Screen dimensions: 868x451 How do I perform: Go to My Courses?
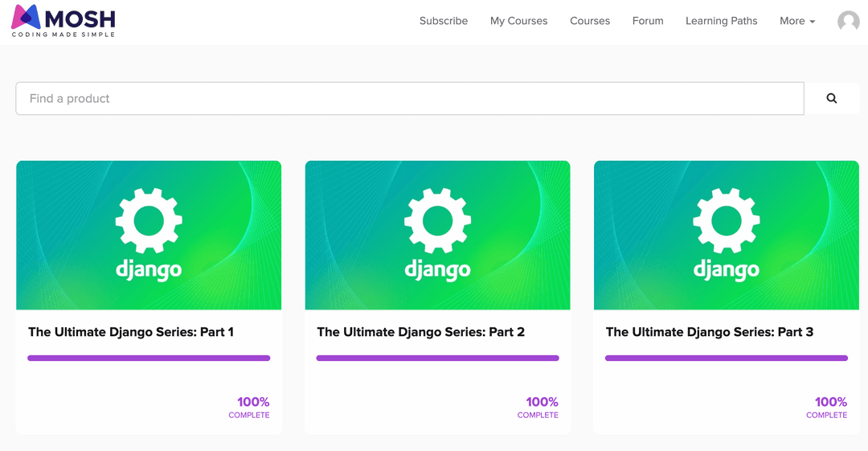(x=518, y=21)
